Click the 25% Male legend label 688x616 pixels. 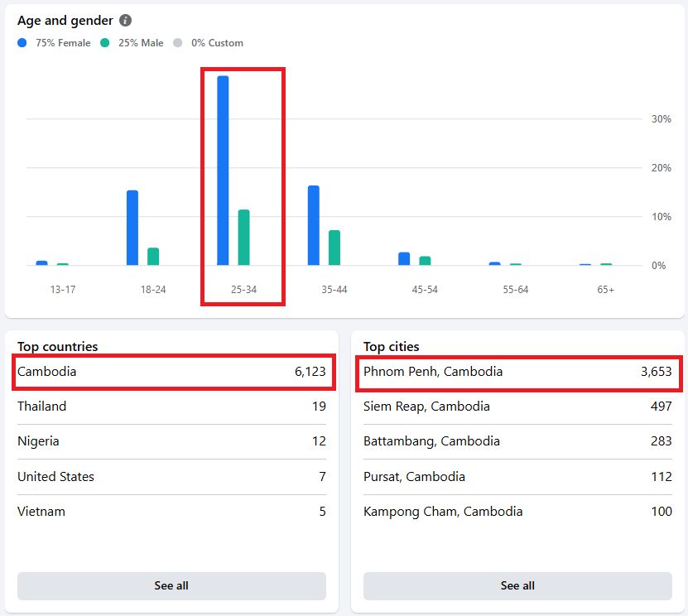coord(141,42)
